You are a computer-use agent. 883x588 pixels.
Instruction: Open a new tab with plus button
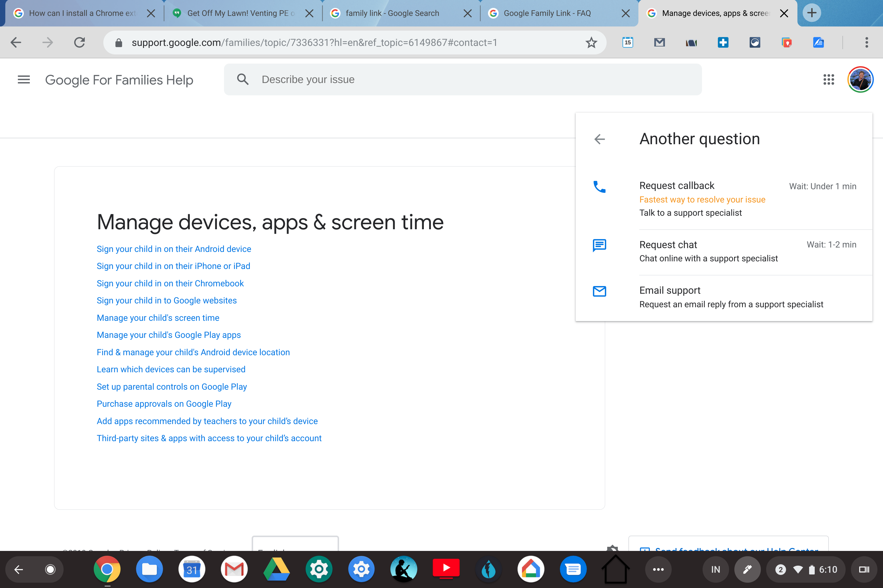pyautogui.click(x=811, y=13)
